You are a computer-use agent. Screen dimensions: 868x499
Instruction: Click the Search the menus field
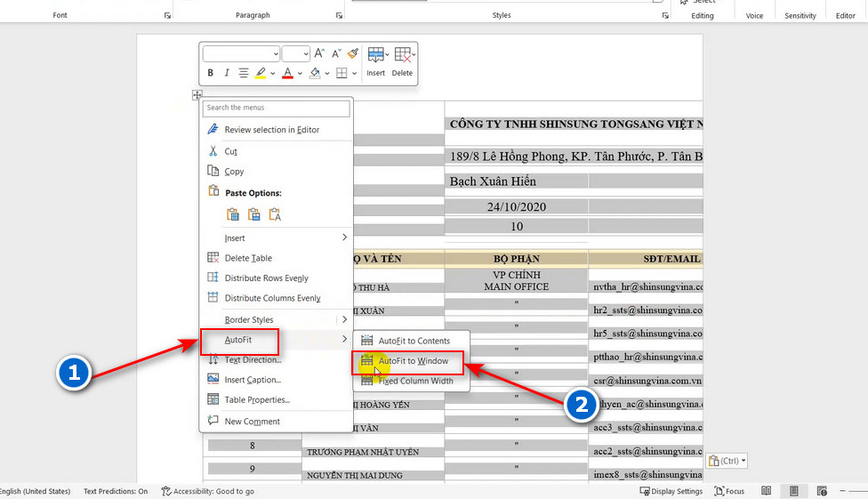[x=277, y=108]
